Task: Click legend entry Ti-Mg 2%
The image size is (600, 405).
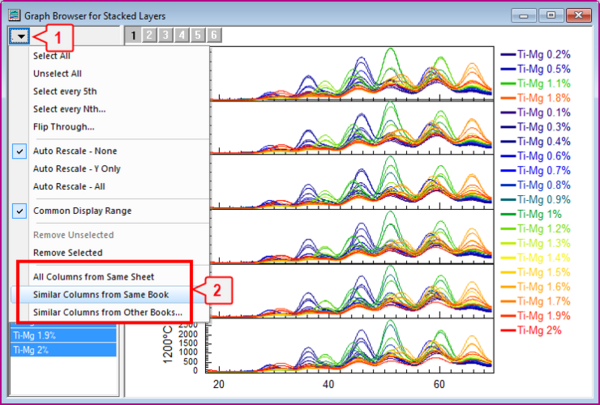Action: click(x=531, y=331)
